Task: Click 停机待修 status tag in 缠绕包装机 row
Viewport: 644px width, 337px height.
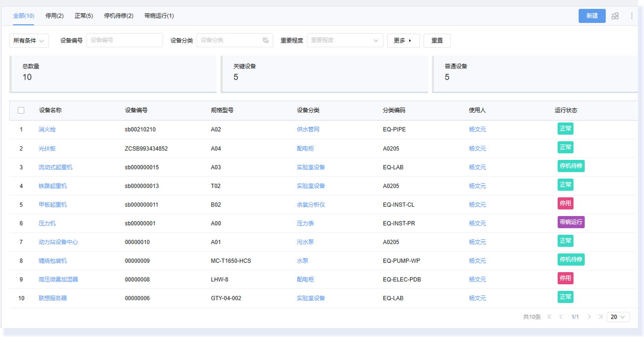Action: click(x=571, y=260)
